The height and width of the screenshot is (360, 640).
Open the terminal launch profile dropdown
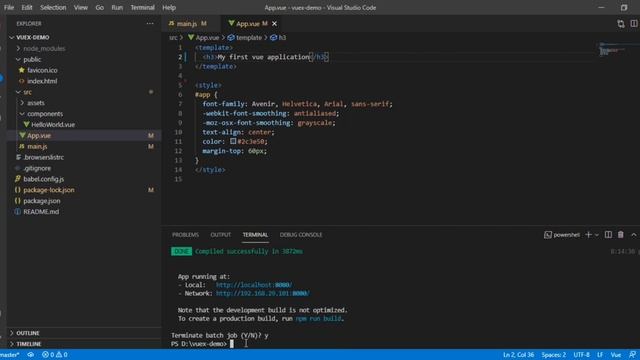(597, 235)
